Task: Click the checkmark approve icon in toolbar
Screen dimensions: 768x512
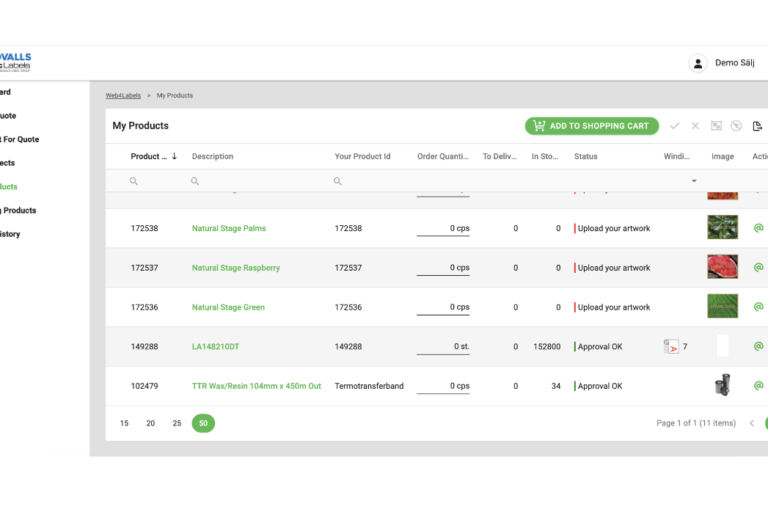Action: point(674,126)
